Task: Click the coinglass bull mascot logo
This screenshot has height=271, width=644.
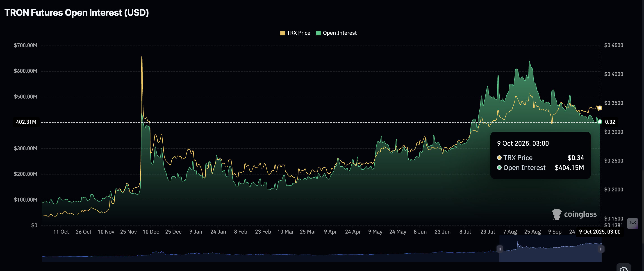Action: [557, 214]
